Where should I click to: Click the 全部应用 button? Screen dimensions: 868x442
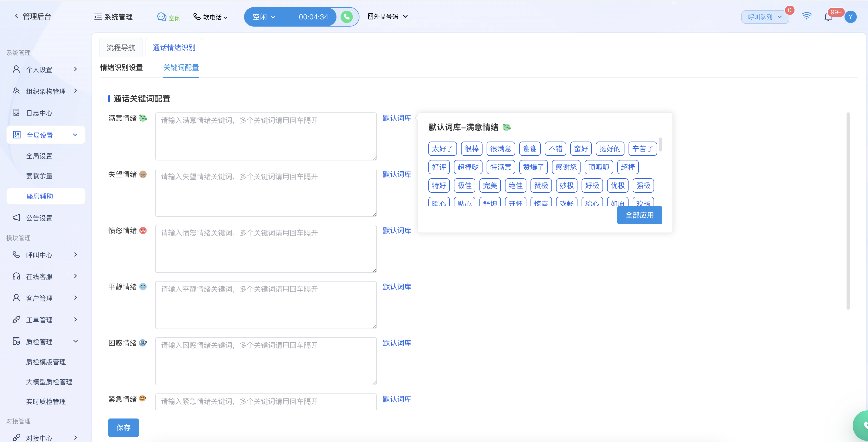coord(639,215)
